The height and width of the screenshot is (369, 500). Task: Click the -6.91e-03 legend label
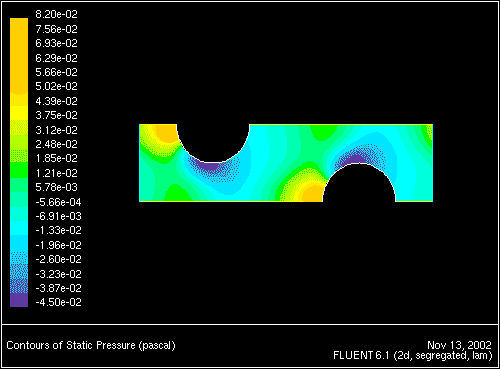58,216
